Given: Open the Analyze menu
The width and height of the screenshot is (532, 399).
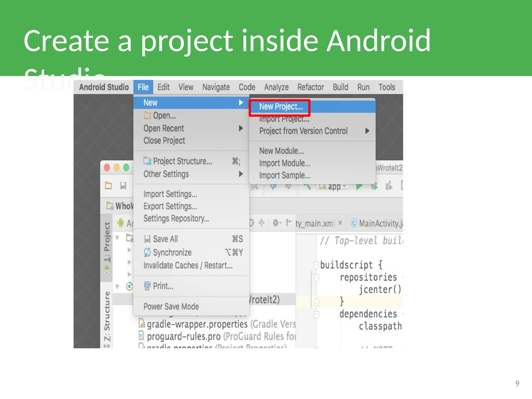Looking at the screenshot, I should point(276,87).
